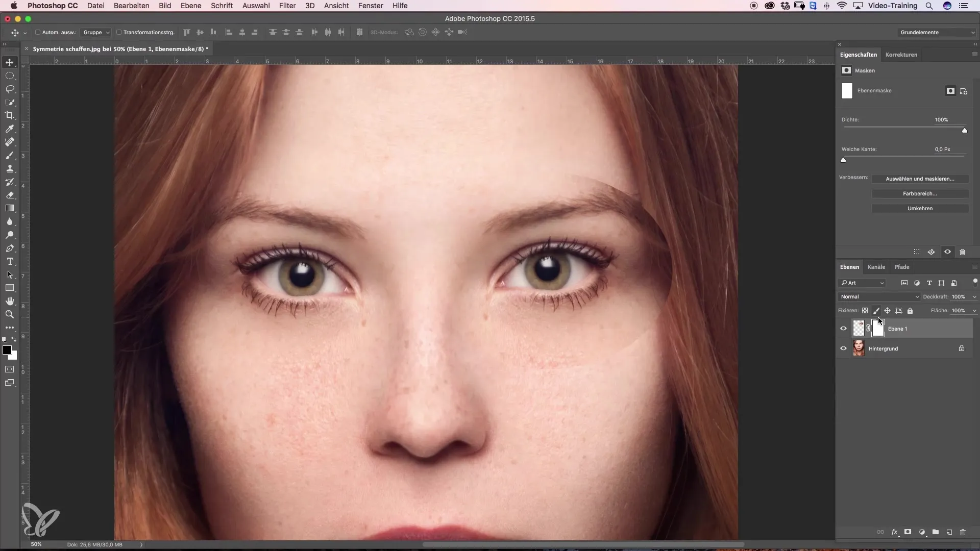Open the Properties panel flyout menu

(974, 55)
